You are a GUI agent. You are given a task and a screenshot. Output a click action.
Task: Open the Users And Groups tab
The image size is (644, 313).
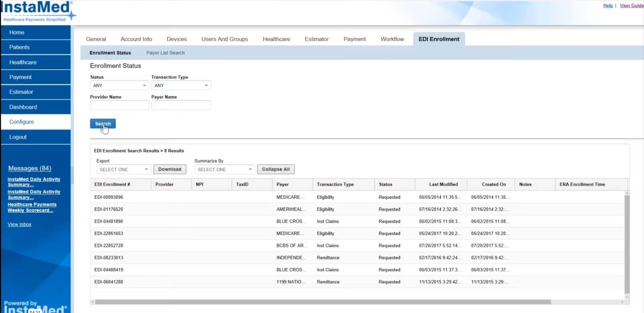coord(225,39)
